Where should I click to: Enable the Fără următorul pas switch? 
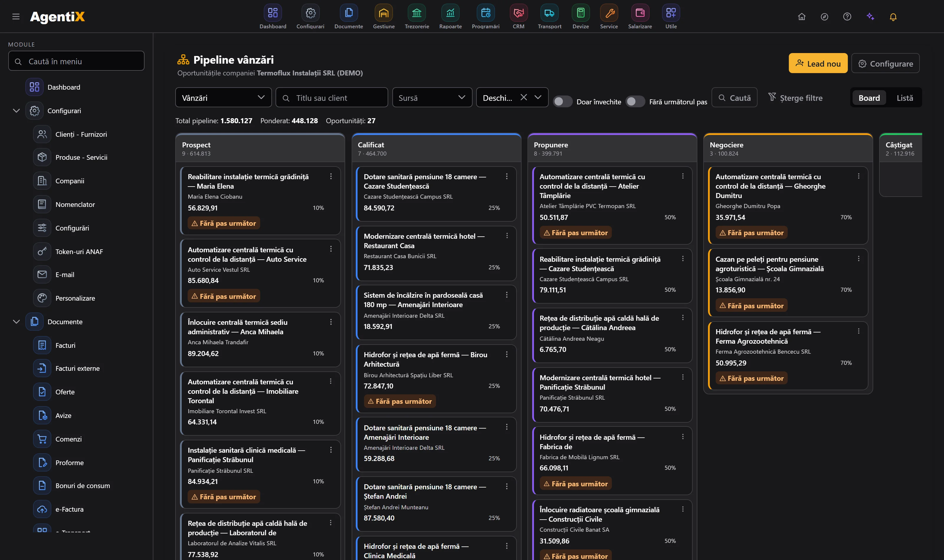635,101
